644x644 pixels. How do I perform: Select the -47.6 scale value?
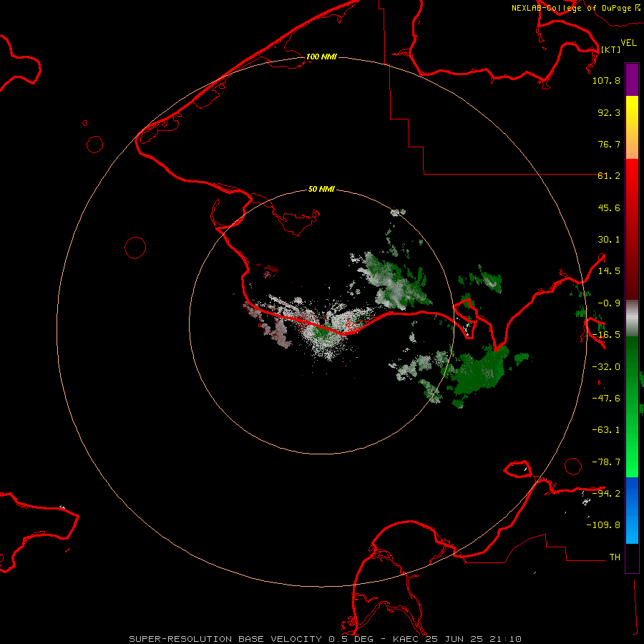click(606, 399)
